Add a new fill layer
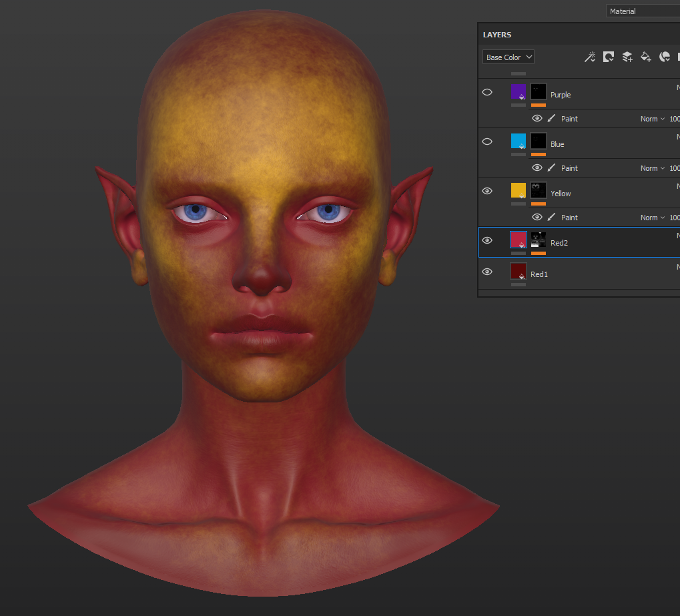 point(646,57)
